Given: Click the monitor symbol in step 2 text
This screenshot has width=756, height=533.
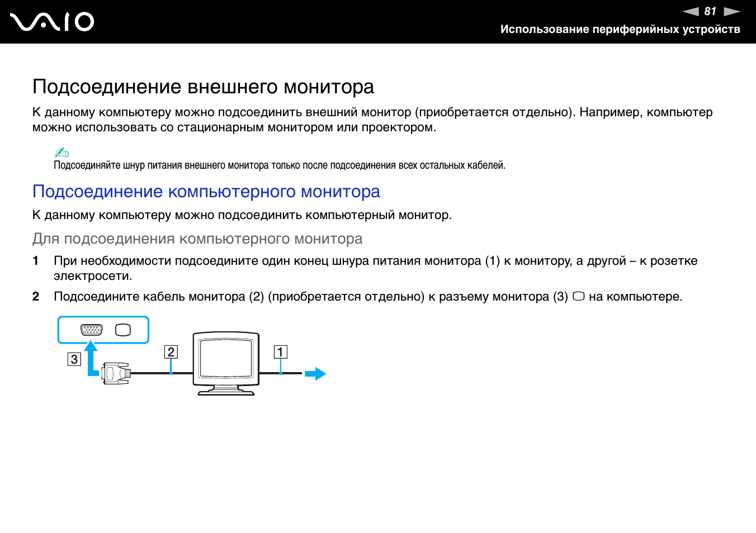Looking at the screenshot, I should tap(578, 296).
